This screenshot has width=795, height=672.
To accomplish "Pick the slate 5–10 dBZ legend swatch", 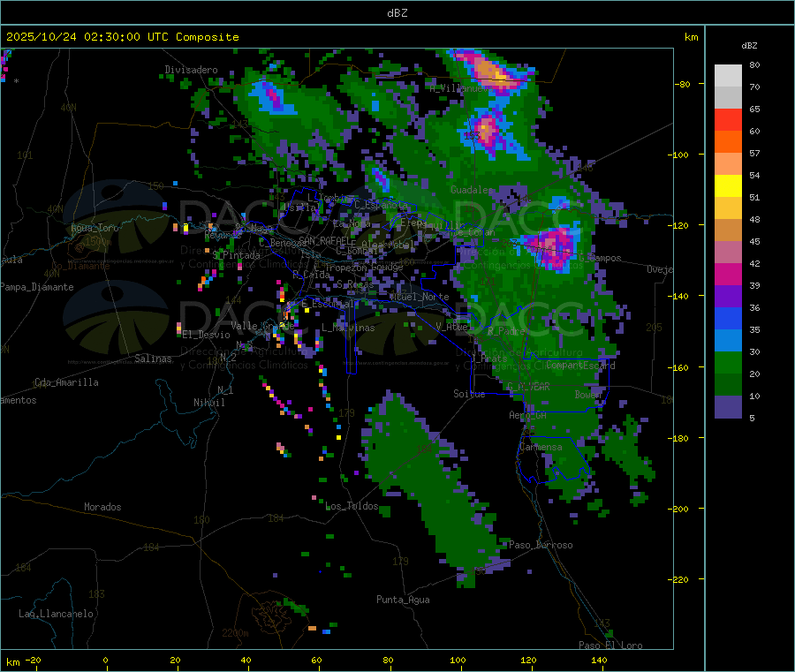I will coord(728,407).
